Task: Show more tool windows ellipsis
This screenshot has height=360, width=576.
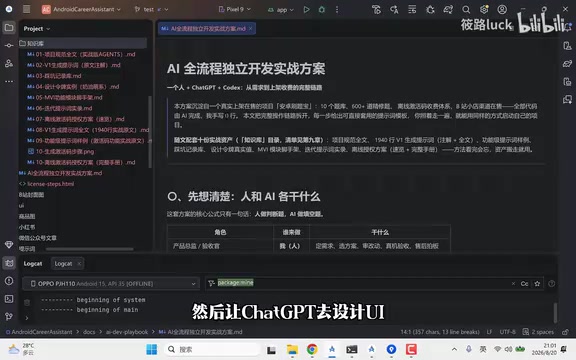Action: (x=9, y=81)
